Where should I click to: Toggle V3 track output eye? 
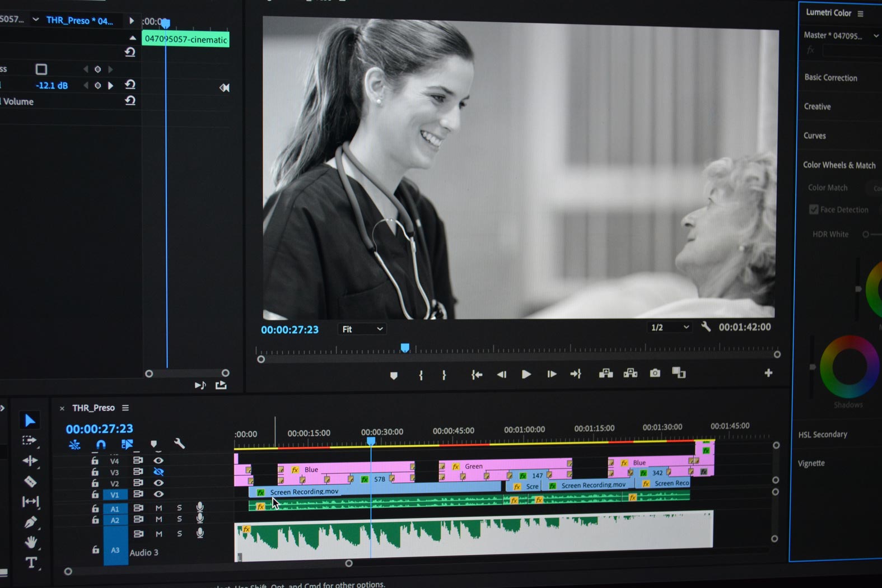(x=158, y=472)
